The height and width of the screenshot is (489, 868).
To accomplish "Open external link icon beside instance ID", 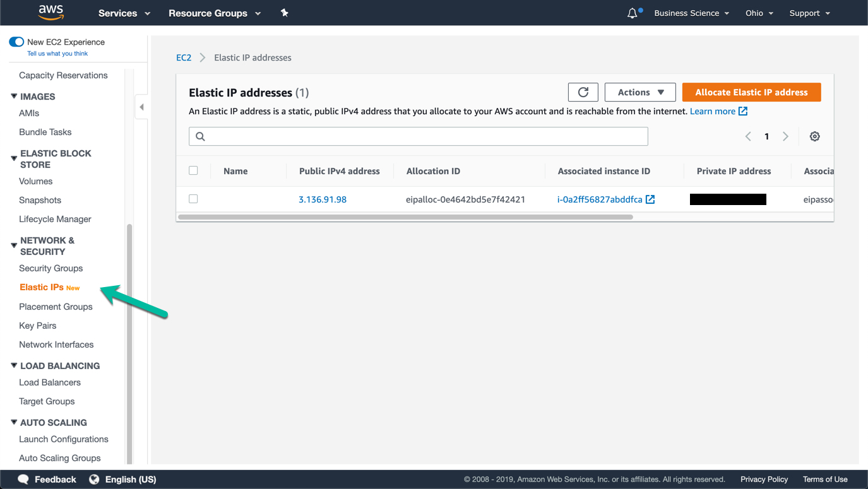I will click(650, 199).
